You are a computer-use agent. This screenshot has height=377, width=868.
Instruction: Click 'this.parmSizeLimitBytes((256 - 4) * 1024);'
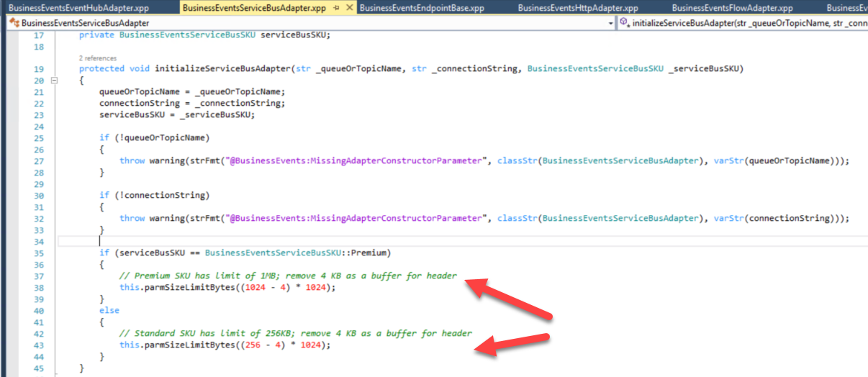(x=225, y=345)
